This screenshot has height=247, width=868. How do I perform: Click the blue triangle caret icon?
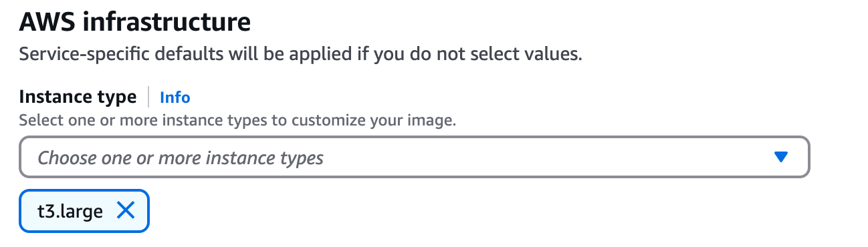780,158
